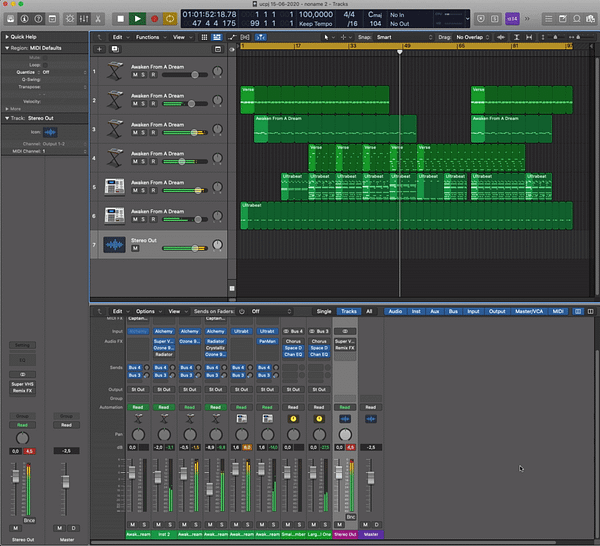Switch mixer view to Single
Image resolution: width=600 pixels, height=546 pixels.
click(323, 311)
